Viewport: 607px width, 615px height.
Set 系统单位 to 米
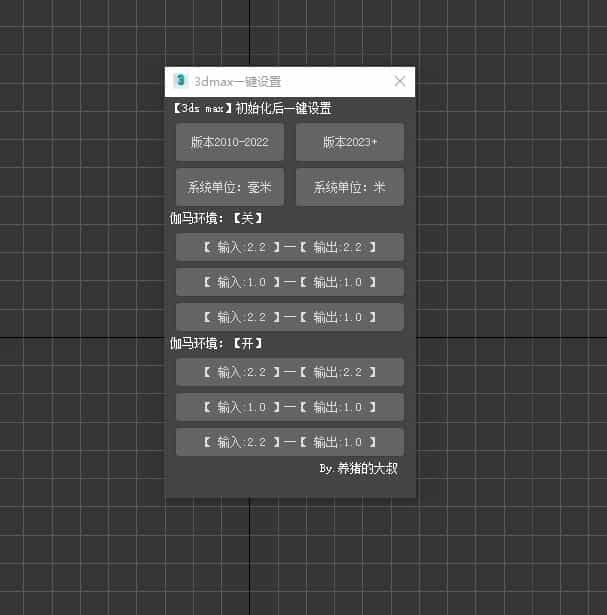(x=350, y=187)
